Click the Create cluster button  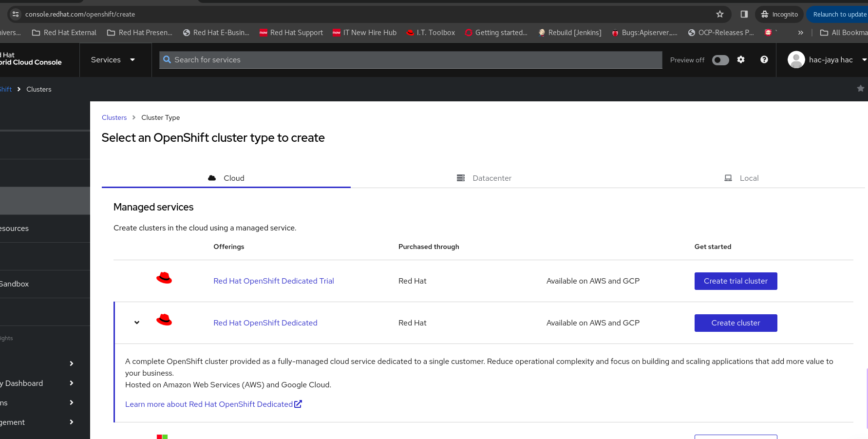[x=736, y=323]
